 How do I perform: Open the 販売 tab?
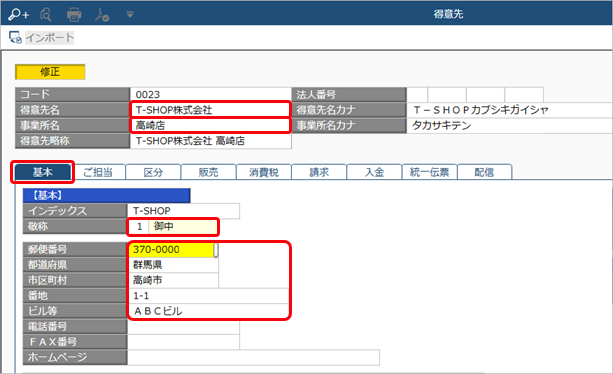coord(208,172)
